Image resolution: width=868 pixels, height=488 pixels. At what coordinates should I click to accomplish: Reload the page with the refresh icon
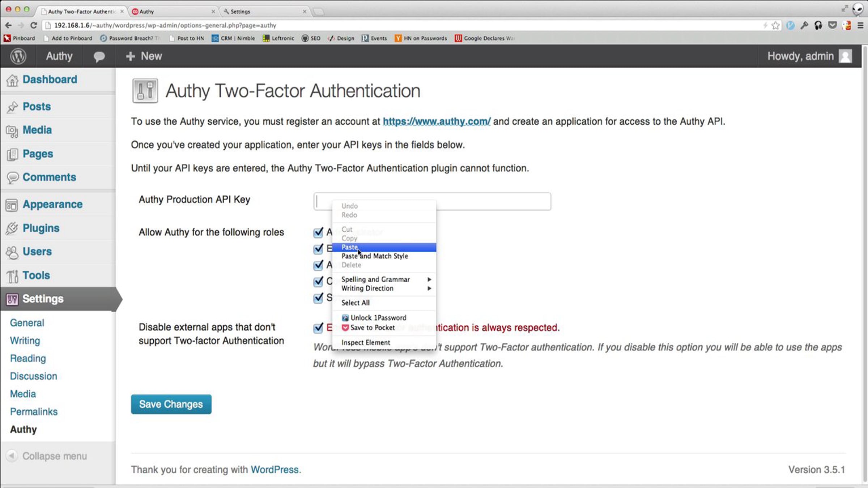[x=34, y=25]
